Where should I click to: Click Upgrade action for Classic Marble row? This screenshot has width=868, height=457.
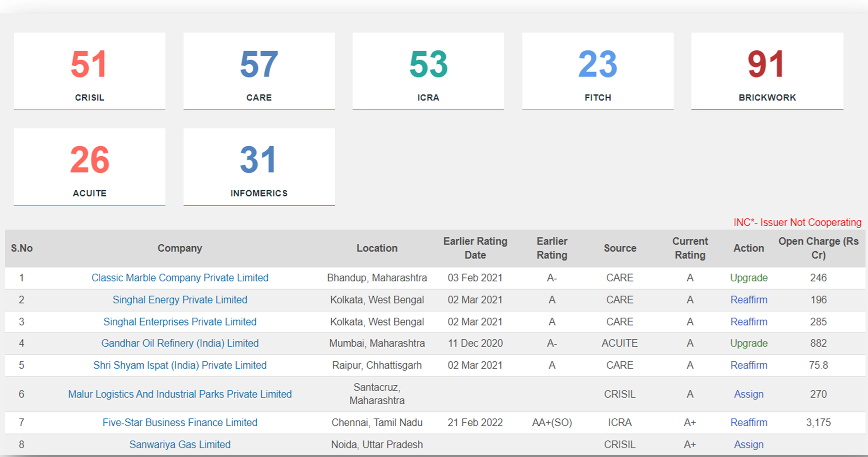coord(749,278)
